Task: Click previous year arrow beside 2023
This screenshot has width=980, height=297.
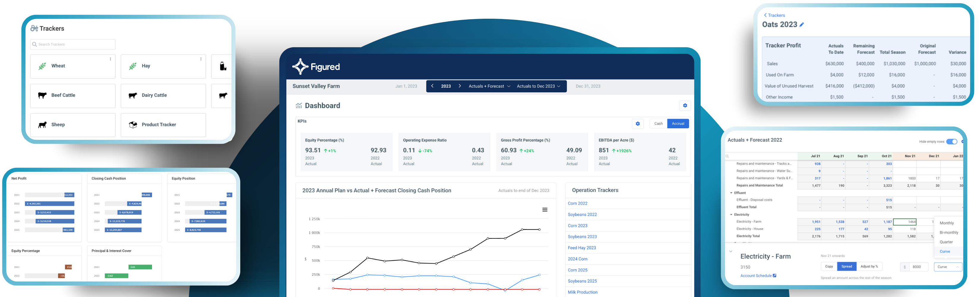Action: coord(432,86)
